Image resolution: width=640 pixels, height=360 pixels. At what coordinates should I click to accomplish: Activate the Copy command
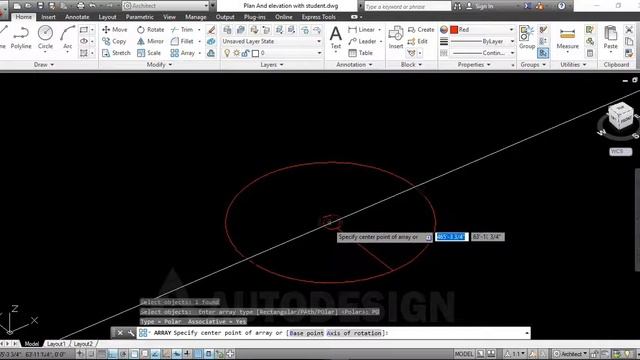(114, 41)
